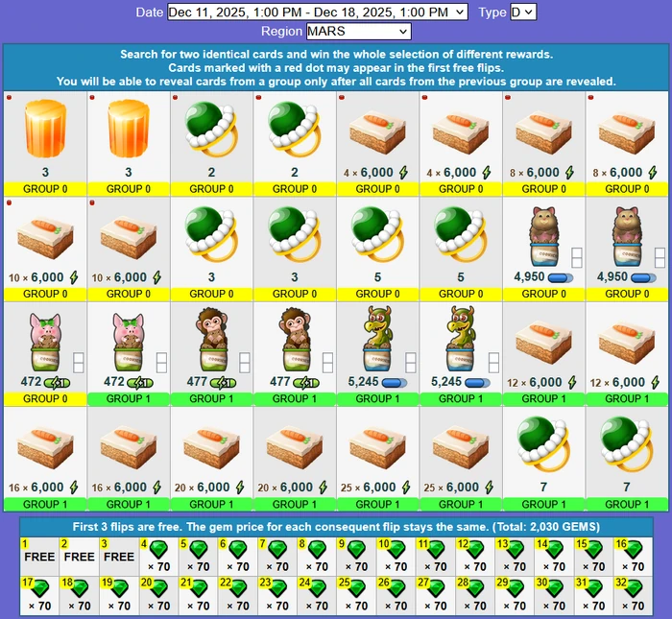Click "Cards marked with a red dot" line

pos(336,68)
